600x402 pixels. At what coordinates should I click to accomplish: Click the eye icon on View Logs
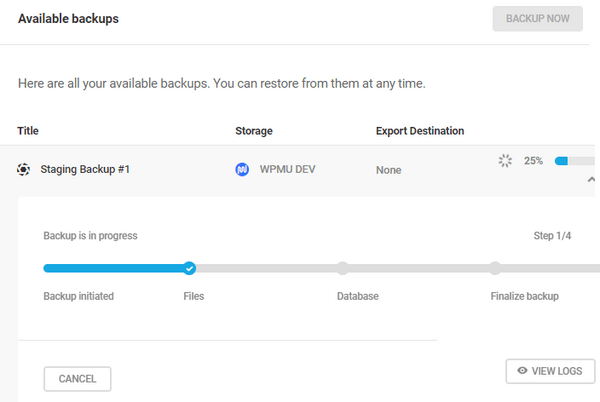(522, 371)
